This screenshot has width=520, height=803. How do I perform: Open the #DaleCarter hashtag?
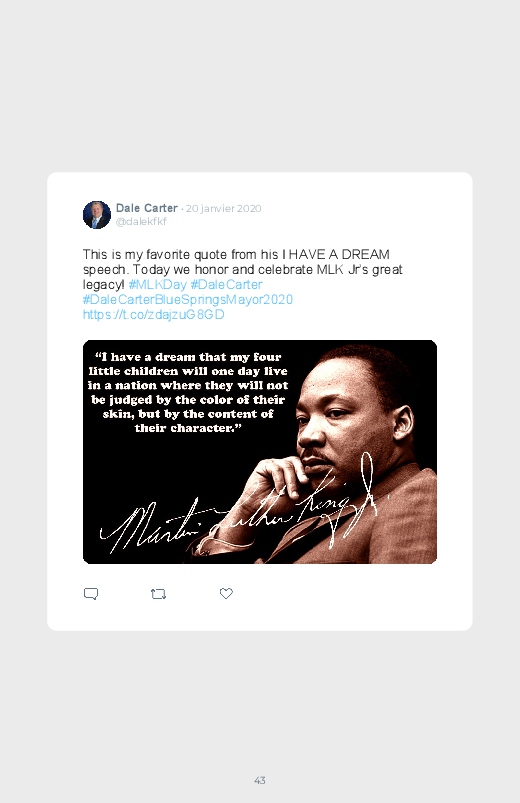(x=226, y=284)
